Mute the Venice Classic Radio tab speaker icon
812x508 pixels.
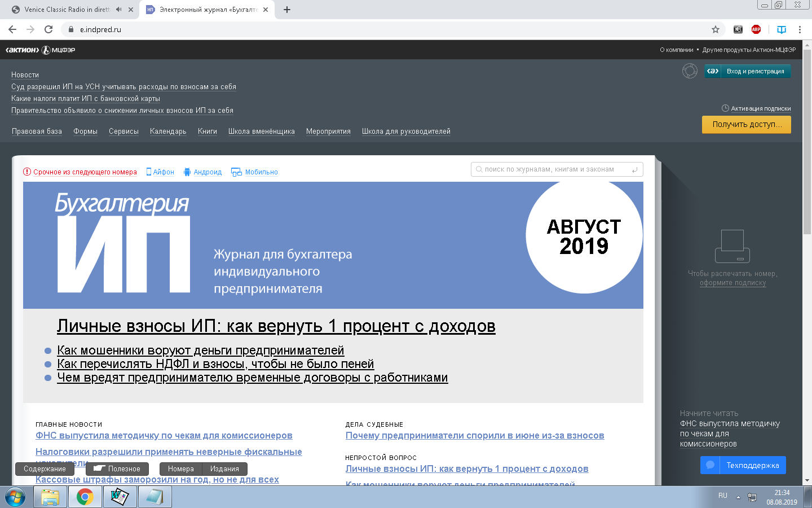119,10
